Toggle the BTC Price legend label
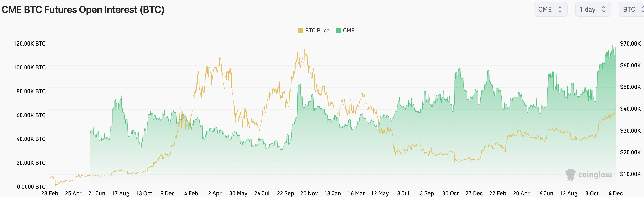Screen dimensions: 644x197 pos(317,31)
